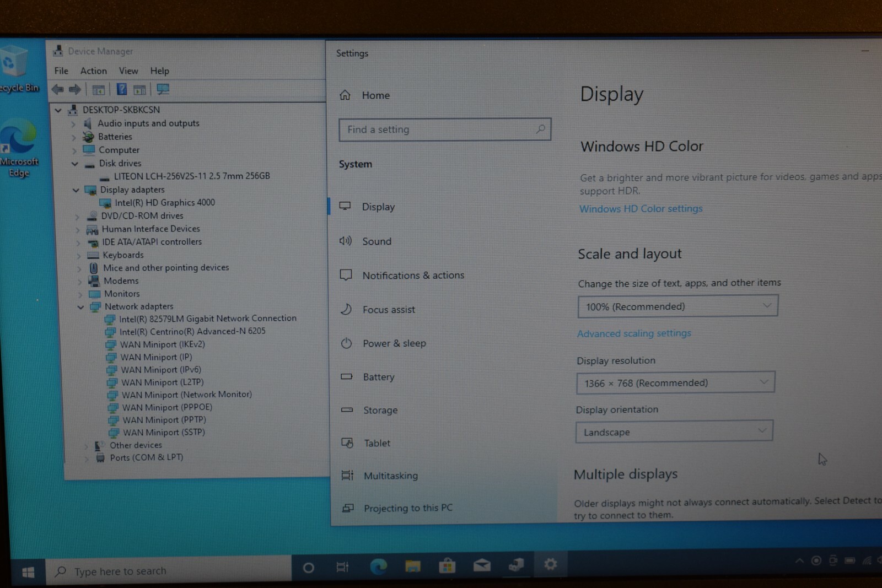Select Notifications & actions in sidebar
Viewport: 882px width, 588px height.
click(413, 275)
